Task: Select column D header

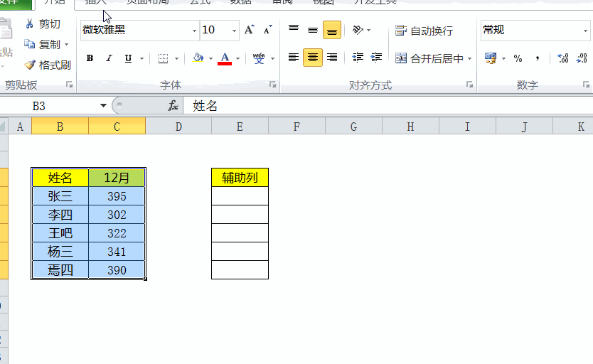Action: (178, 127)
